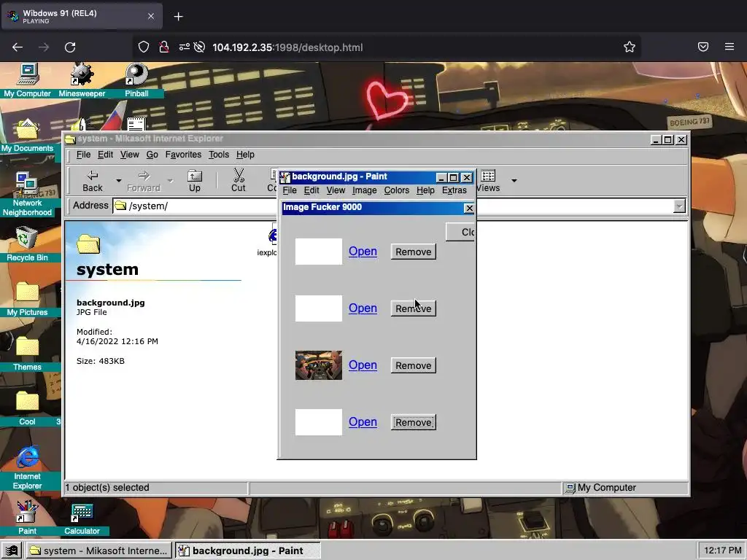Open My Documents folder icon
This screenshot has height=560, width=747.
[x=27, y=136]
